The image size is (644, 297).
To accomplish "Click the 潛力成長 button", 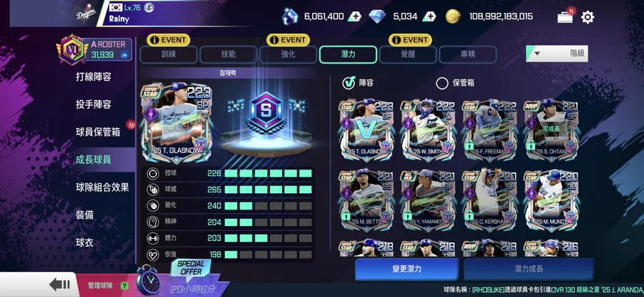I will coord(529,270).
